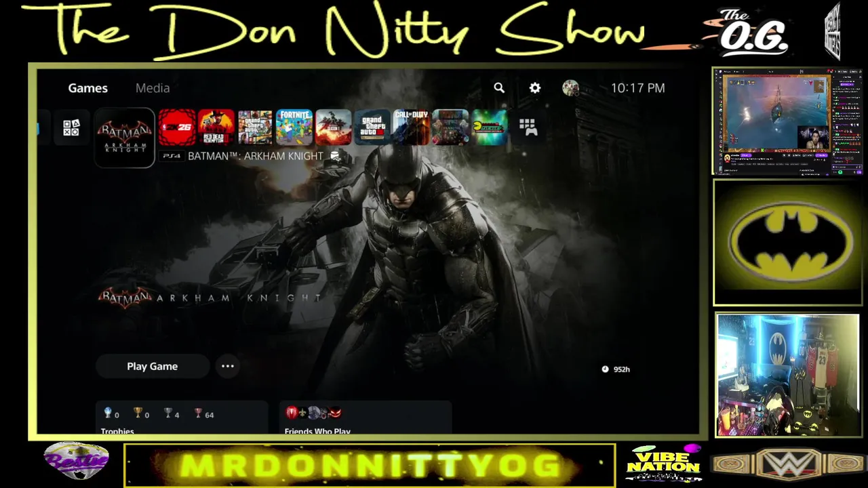Click the bronze trophy count 64
This screenshot has height=488, width=868.
203,413
